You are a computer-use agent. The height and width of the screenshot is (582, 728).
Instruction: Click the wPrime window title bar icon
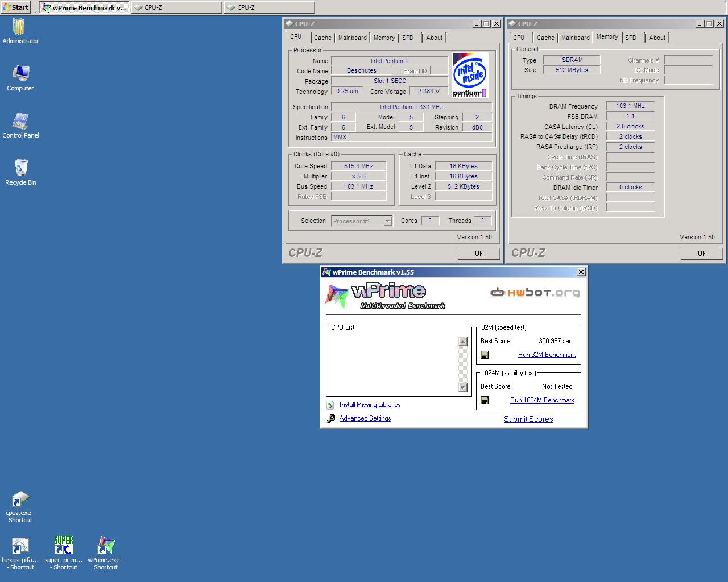click(x=326, y=272)
